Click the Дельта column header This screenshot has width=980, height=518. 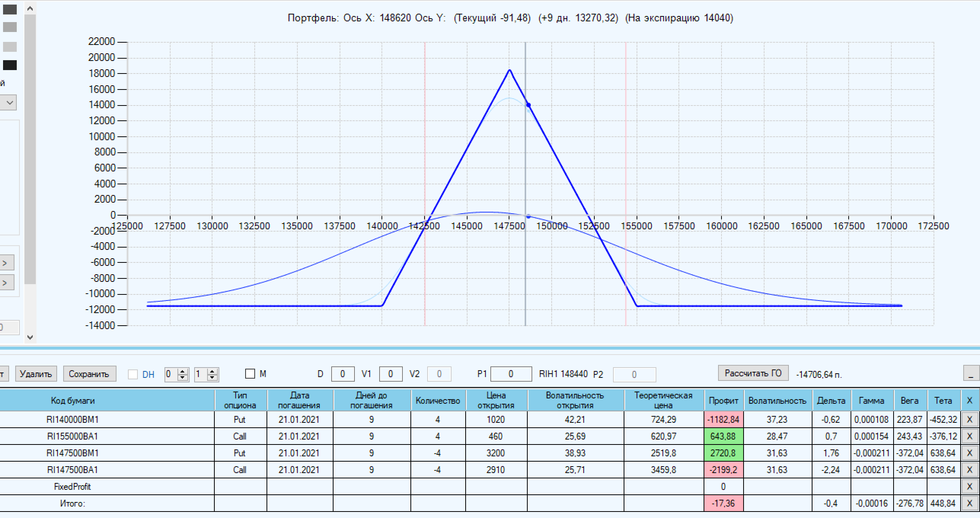831,401
